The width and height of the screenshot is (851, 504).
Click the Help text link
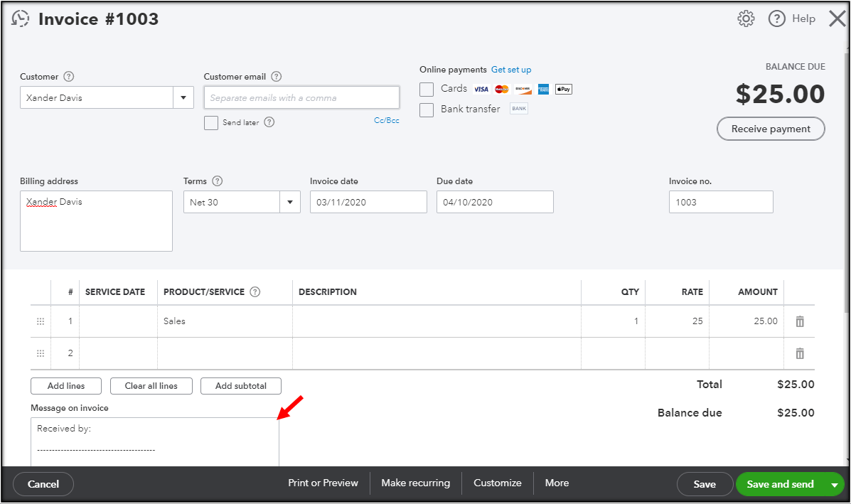pos(804,18)
